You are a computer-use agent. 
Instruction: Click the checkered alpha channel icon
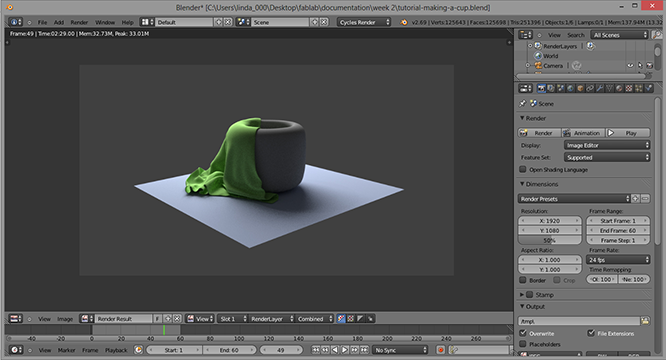coord(351,318)
